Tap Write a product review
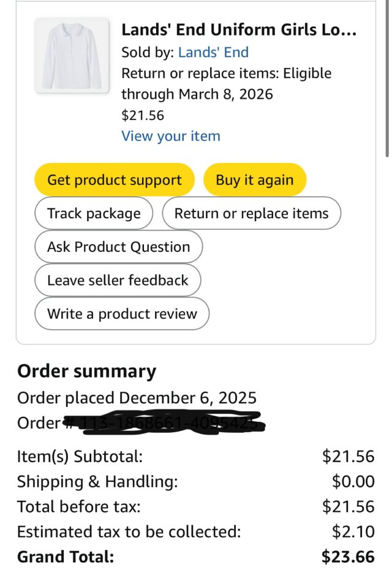 [122, 314]
